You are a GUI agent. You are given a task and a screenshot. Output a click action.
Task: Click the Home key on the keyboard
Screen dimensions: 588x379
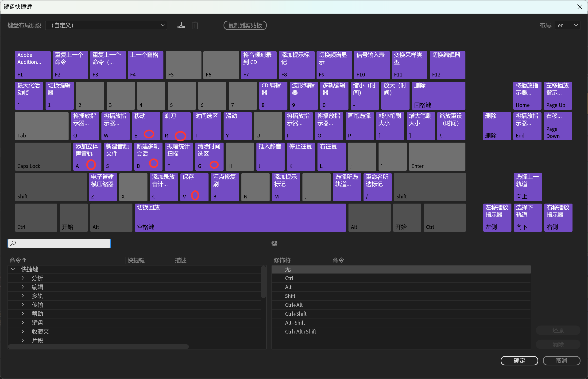click(527, 95)
